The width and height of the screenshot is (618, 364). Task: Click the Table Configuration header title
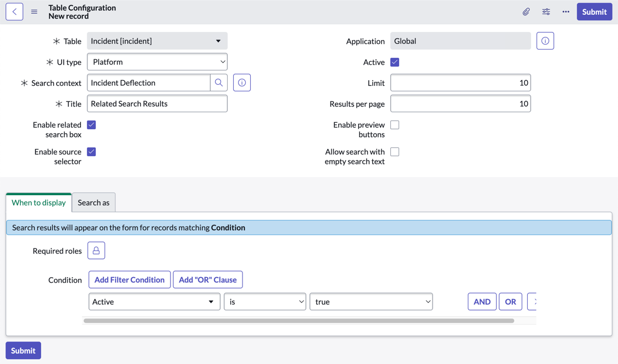[x=82, y=8]
